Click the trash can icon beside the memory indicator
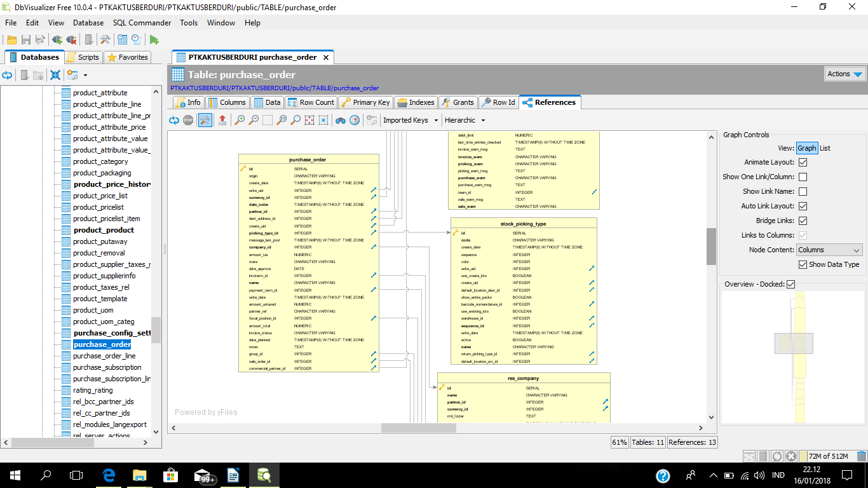The height and width of the screenshot is (488, 868). click(862, 456)
